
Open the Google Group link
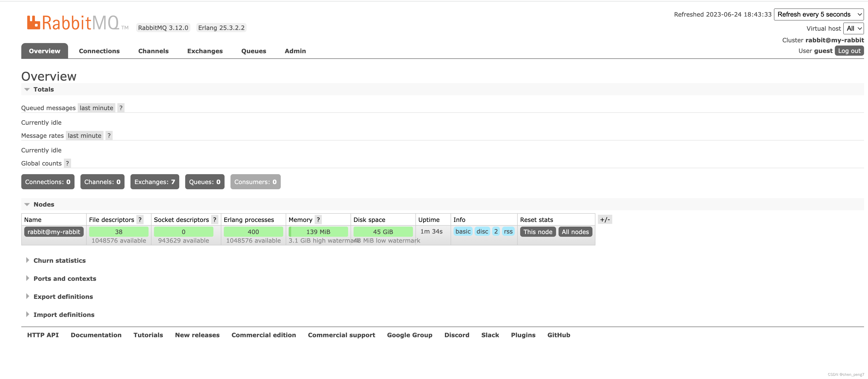[410, 335]
